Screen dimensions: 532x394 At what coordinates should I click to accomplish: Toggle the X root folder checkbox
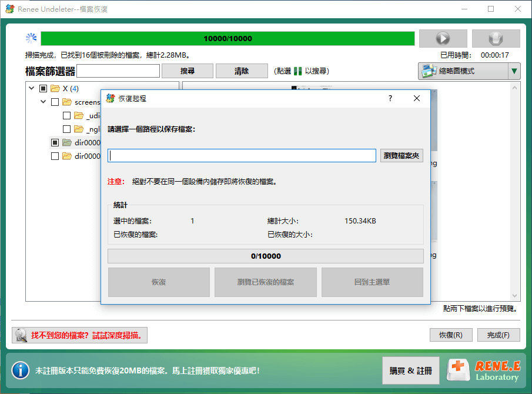click(x=43, y=89)
